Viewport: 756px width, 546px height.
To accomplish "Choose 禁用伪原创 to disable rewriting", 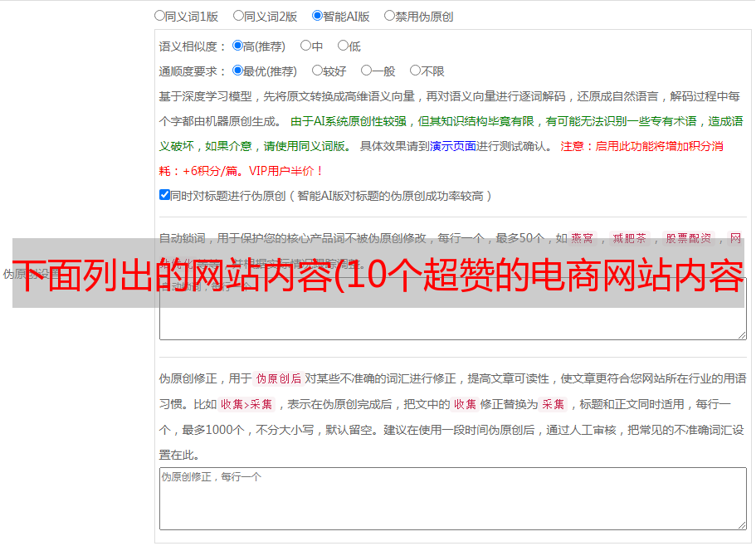I will pyautogui.click(x=389, y=15).
